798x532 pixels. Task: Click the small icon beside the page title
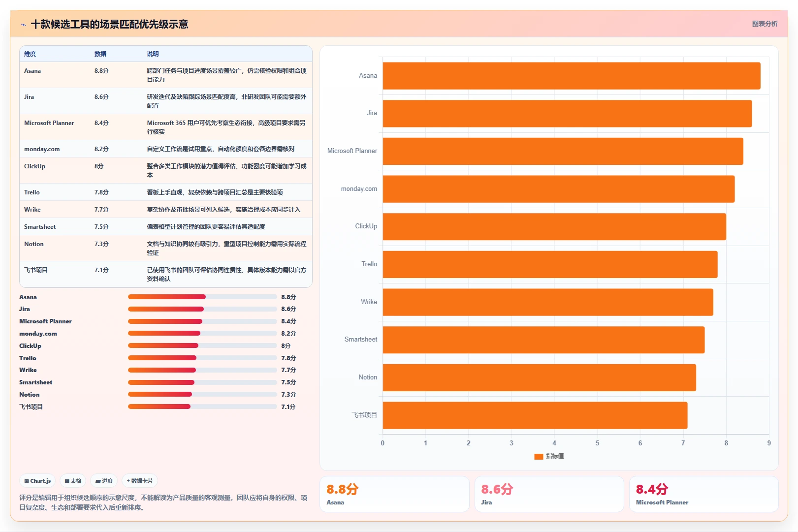click(23, 25)
